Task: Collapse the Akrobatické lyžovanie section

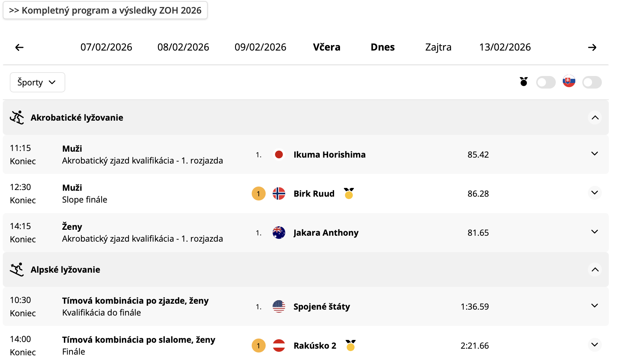Action: 595,117
